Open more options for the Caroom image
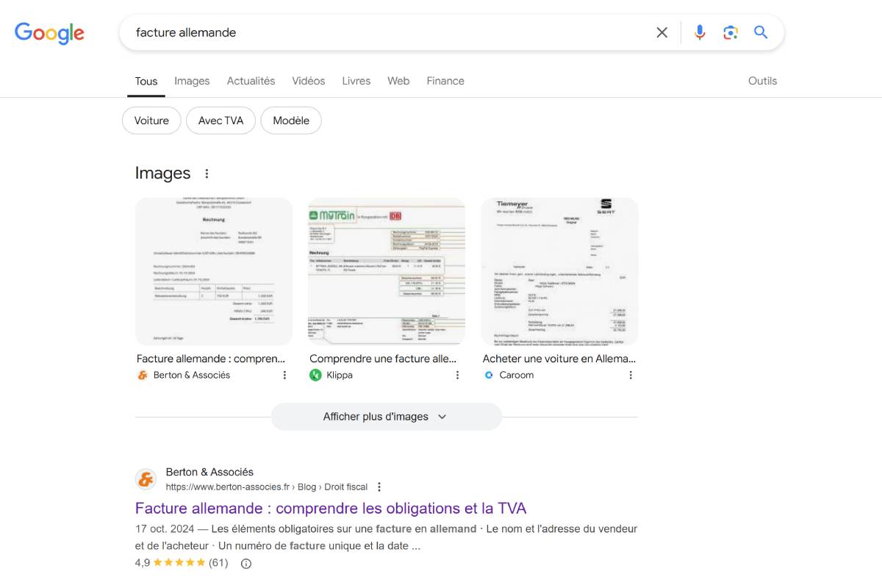Screen dimensions: 882x588 [x=631, y=375]
